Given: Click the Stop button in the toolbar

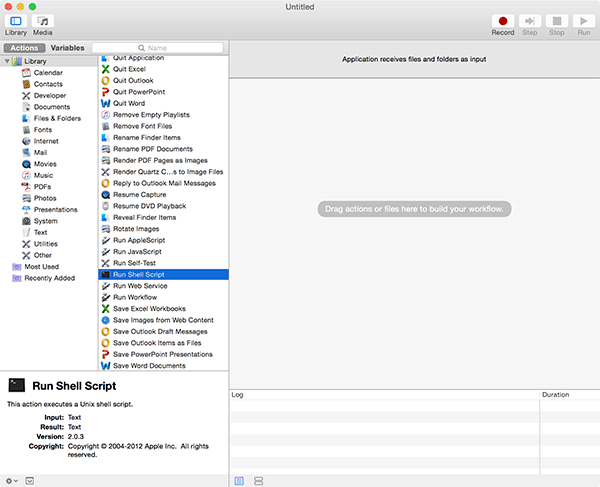Looking at the screenshot, I should pos(556,21).
